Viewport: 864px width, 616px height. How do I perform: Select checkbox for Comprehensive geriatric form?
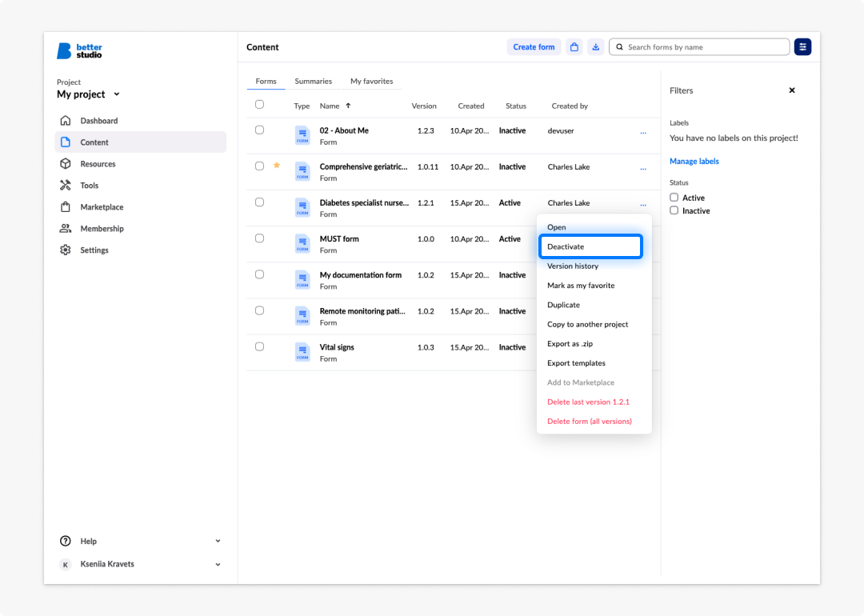click(259, 166)
